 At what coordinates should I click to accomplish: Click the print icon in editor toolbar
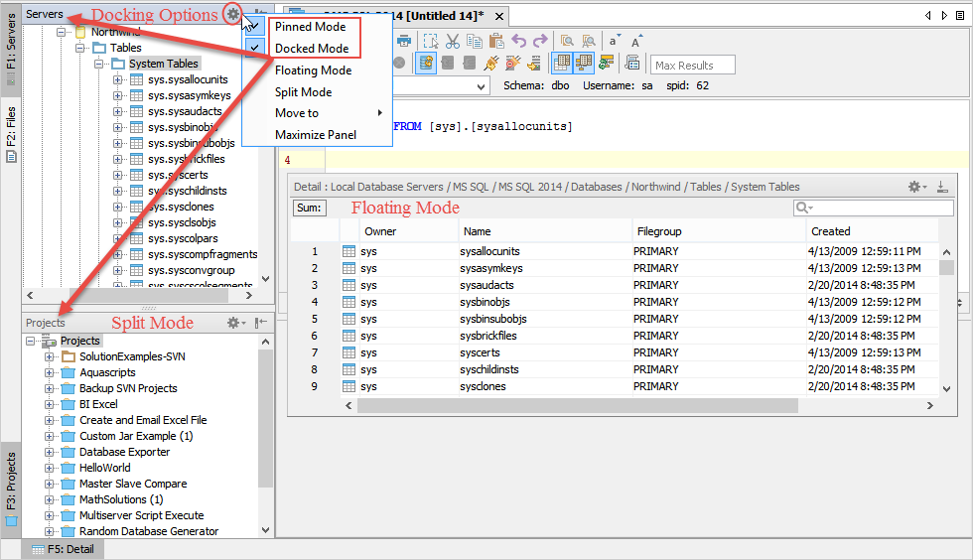tap(404, 41)
